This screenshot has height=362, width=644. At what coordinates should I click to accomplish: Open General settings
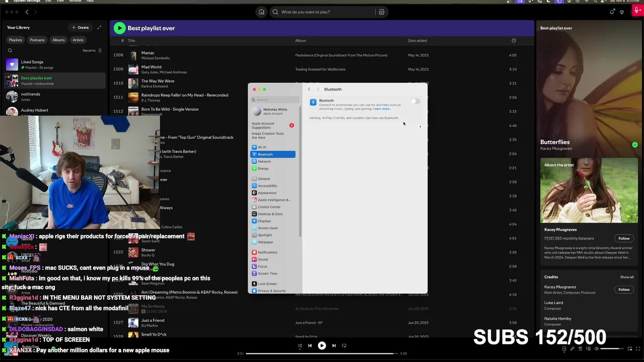click(273, 178)
